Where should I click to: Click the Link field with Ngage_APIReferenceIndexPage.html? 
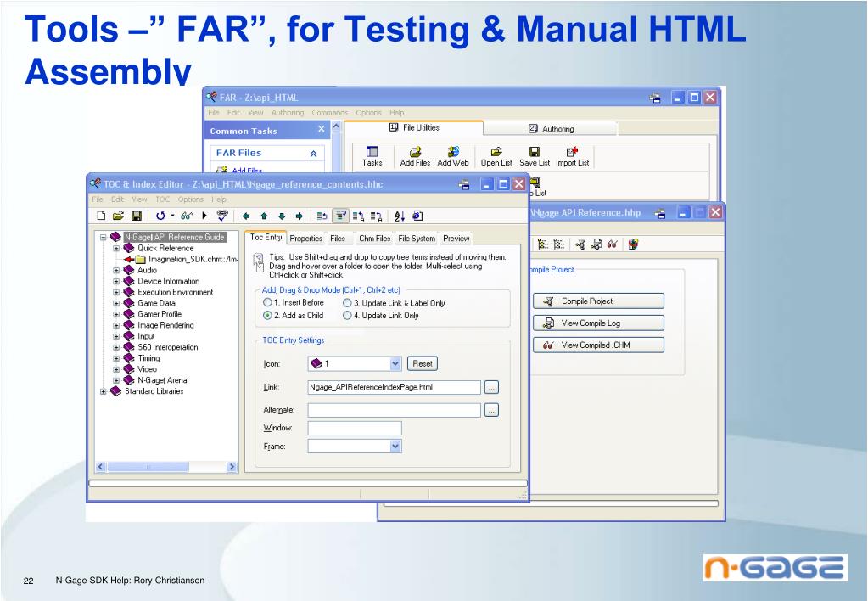point(395,387)
